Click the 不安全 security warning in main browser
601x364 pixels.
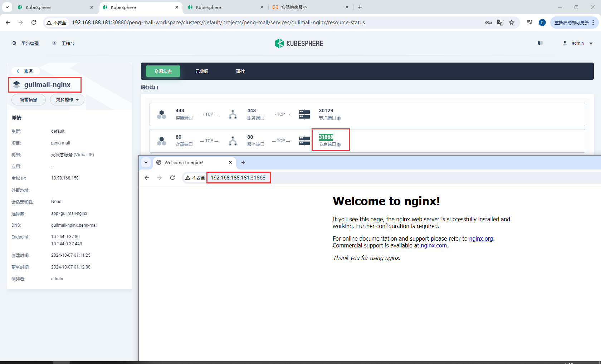point(57,23)
